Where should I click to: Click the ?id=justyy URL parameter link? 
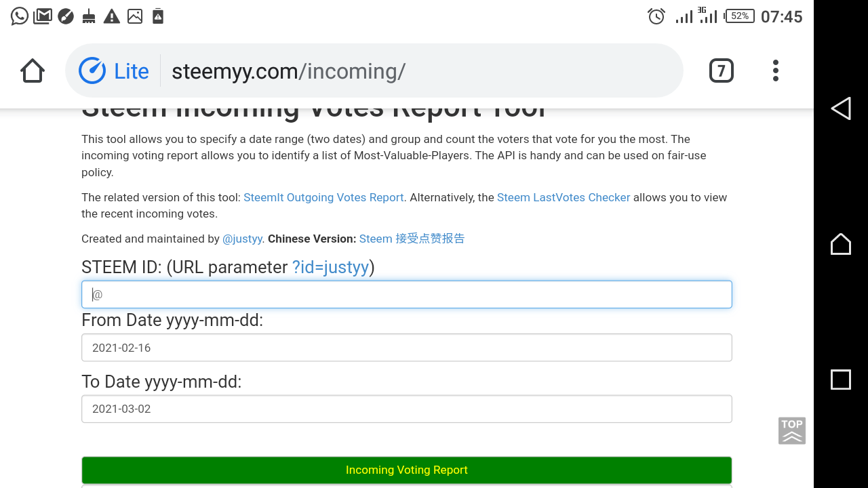[x=331, y=267]
